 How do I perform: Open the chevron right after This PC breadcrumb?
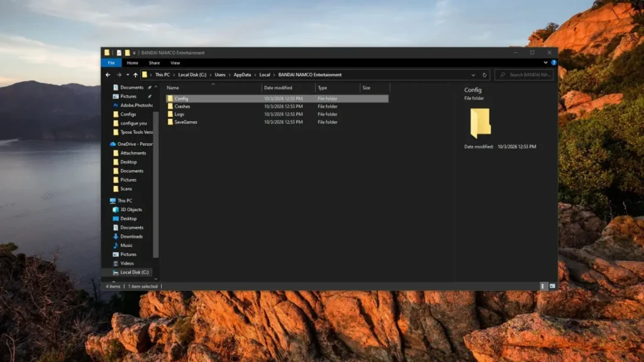coord(174,75)
